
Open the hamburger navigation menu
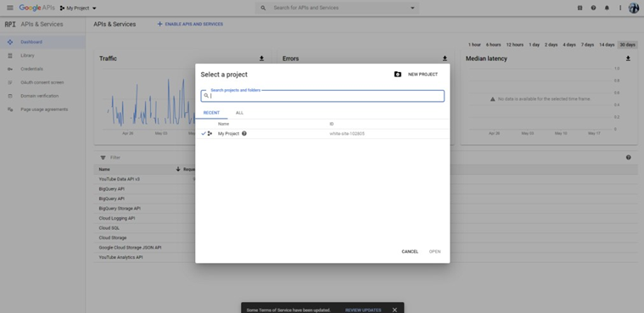coord(10,8)
